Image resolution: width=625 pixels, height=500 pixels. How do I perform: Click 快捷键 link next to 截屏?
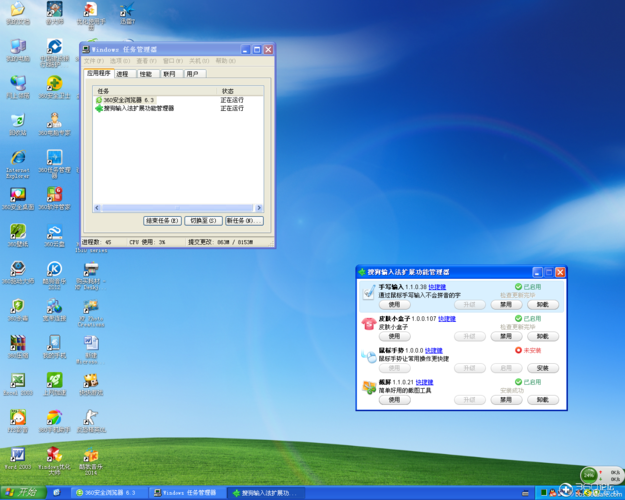(x=425, y=382)
